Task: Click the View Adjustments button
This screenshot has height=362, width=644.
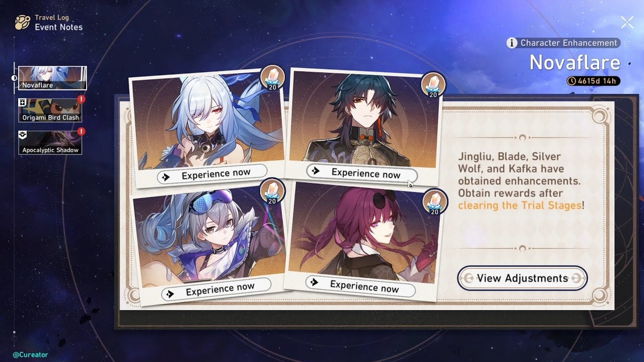Action: click(x=522, y=278)
